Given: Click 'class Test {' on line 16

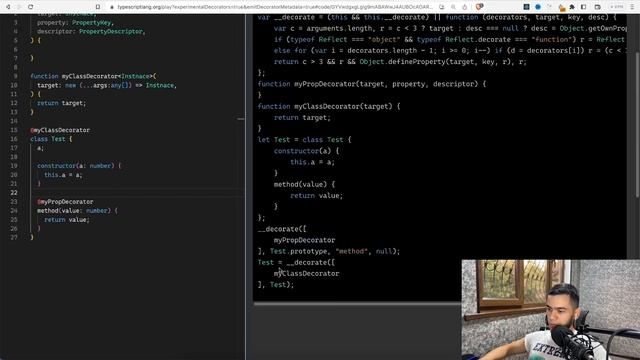Looking at the screenshot, I should click(51, 139).
